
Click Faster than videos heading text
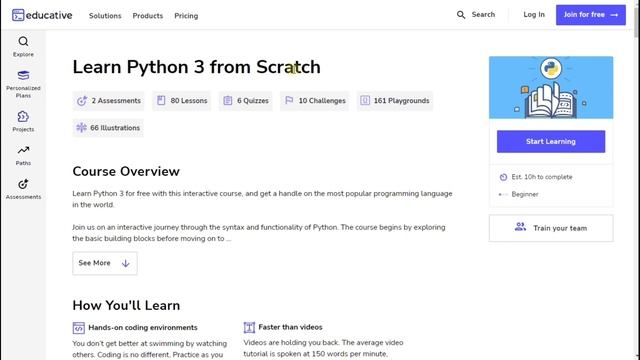pyautogui.click(x=290, y=327)
